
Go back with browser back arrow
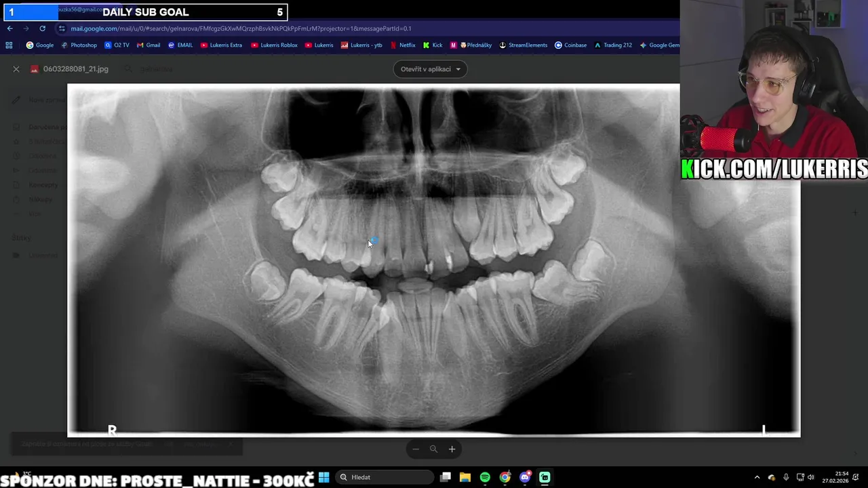[9, 28]
